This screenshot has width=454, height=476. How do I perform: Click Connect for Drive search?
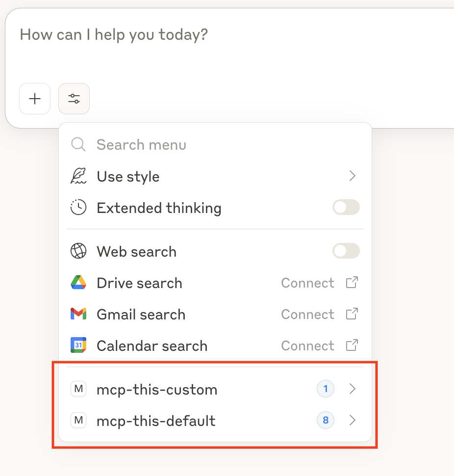pos(307,283)
